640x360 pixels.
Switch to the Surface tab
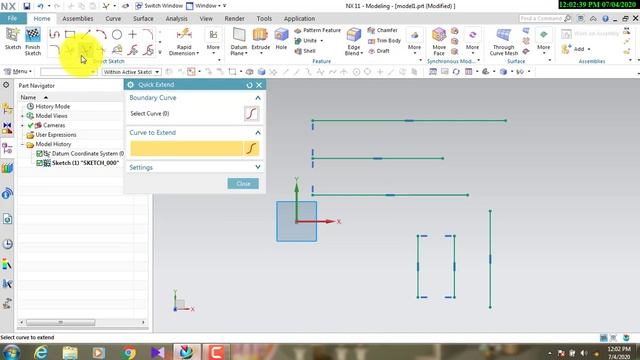143,18
